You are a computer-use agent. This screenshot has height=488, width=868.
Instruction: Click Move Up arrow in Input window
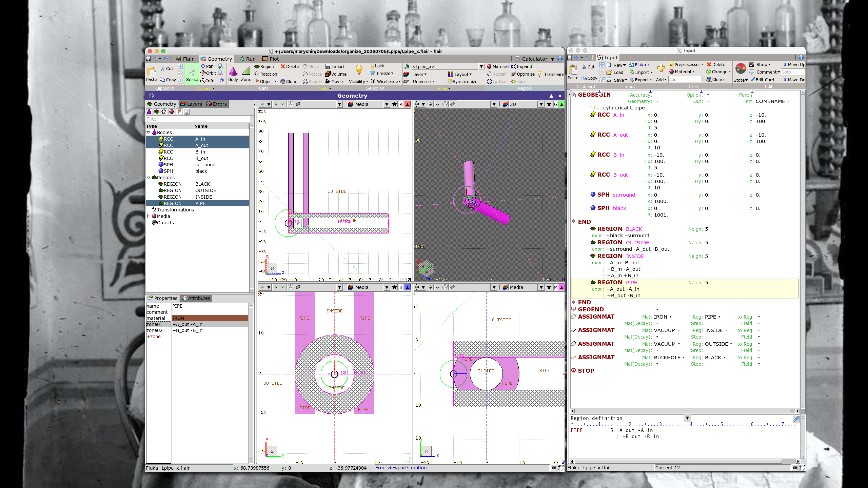coord(794,64)
